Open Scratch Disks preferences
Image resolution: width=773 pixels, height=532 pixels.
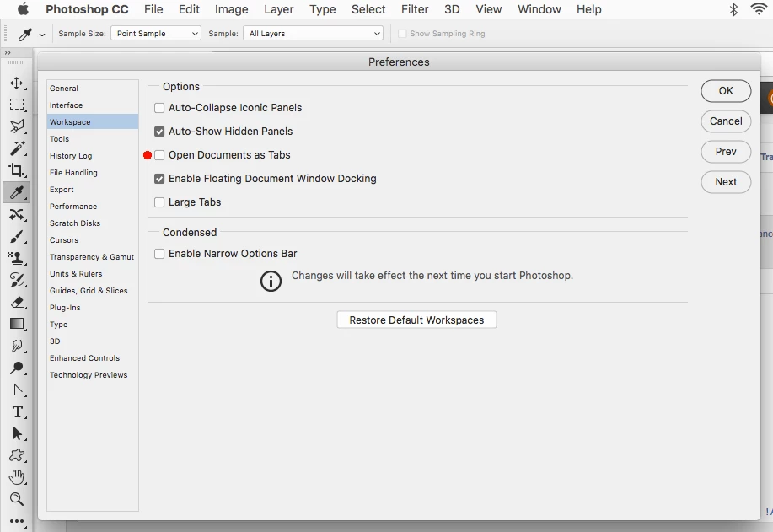tap(93, 223)
